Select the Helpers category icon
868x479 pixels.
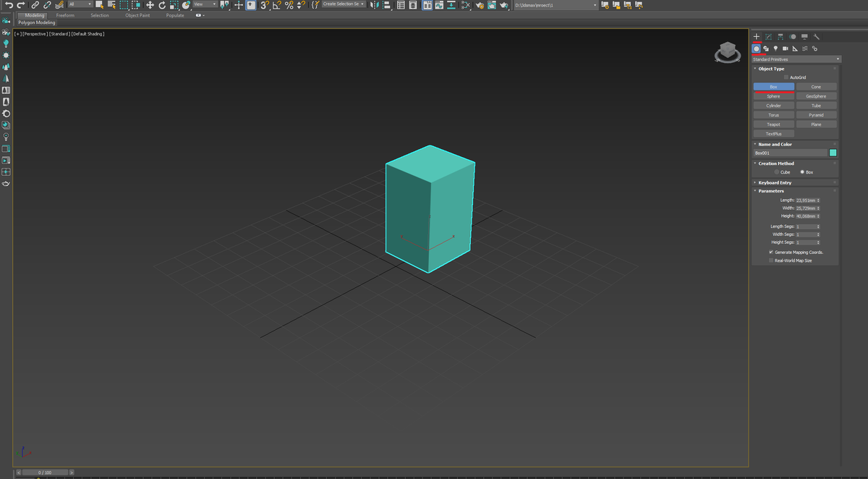[795, 48]
